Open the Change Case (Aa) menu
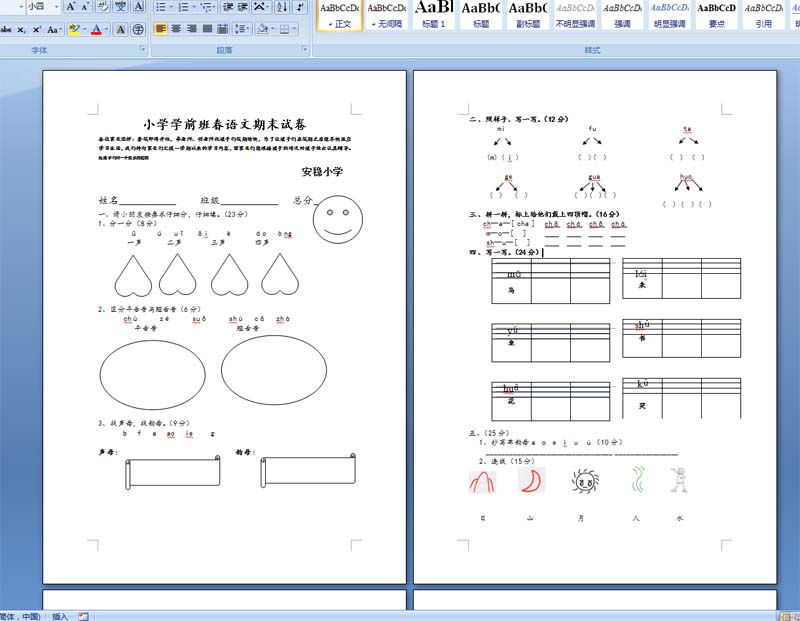Screen dimensions: 800x621 [53, 30]
